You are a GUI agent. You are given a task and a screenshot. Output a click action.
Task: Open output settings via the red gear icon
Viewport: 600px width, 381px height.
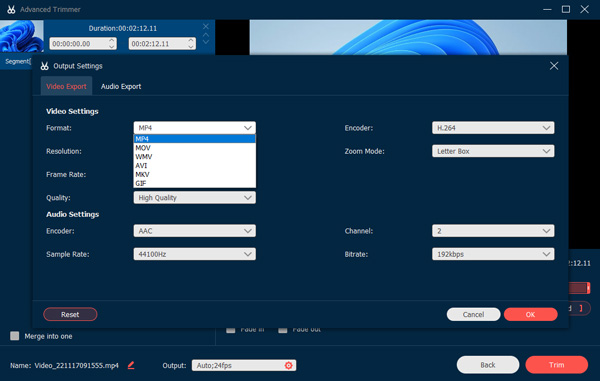(x=289, y=365)
